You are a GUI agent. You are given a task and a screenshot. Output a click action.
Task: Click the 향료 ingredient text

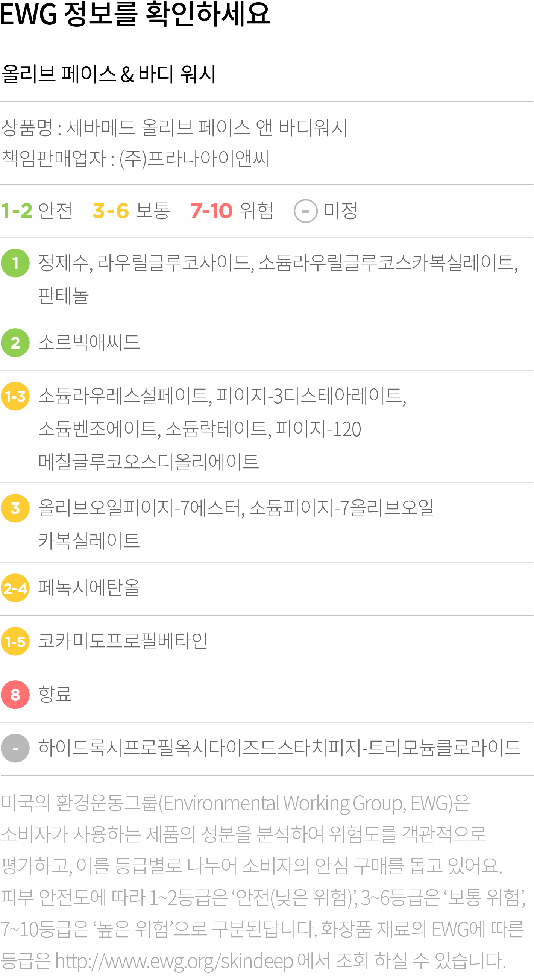pos(55,694)
